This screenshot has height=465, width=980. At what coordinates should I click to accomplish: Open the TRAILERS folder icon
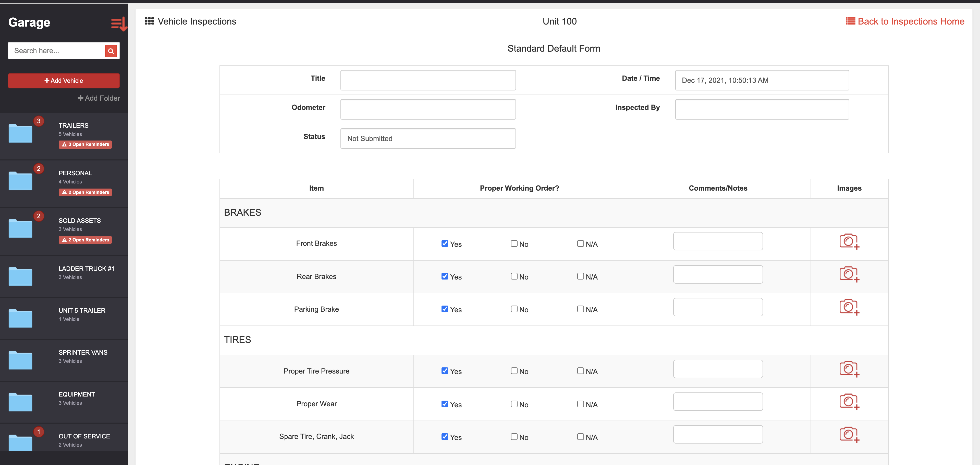point(20,133)
